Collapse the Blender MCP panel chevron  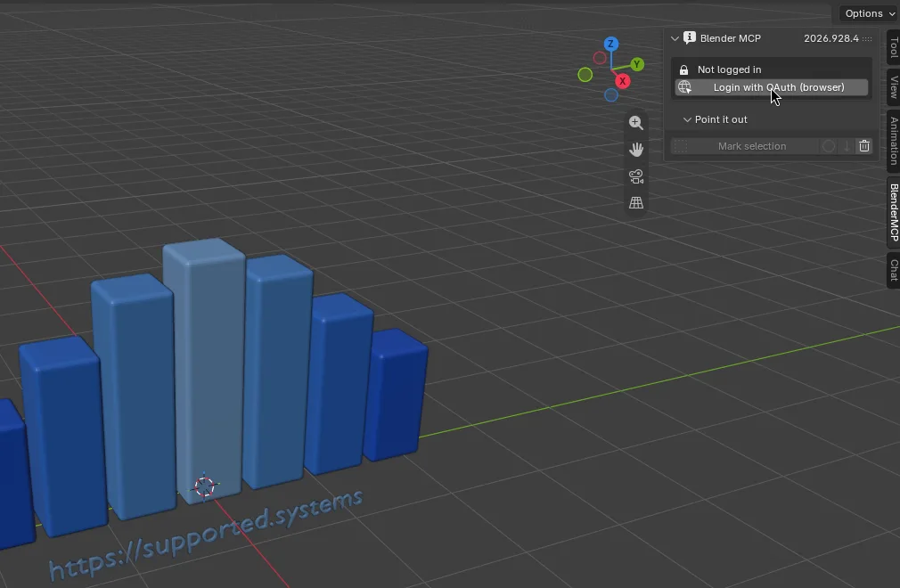(x=675, y=38)
